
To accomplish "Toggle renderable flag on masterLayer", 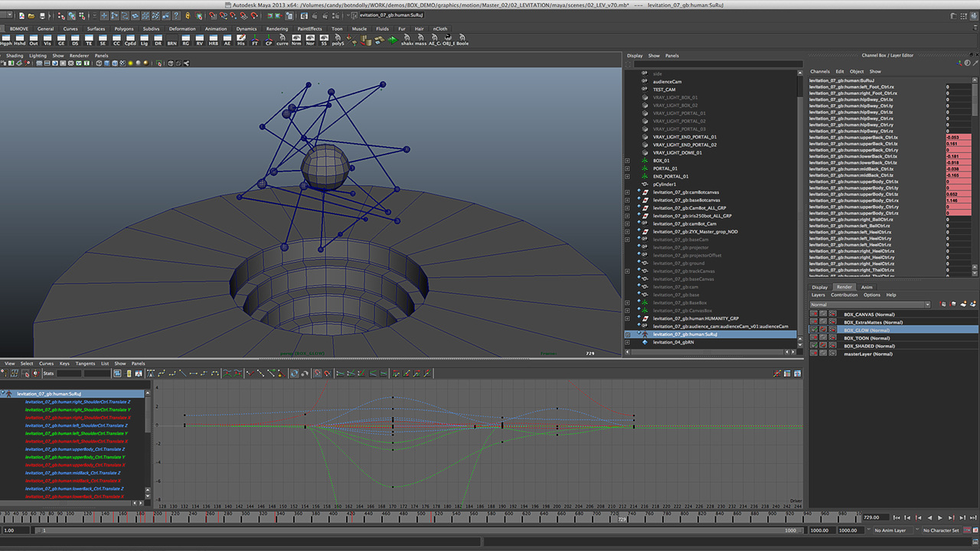I will click(x=814, y=354).
